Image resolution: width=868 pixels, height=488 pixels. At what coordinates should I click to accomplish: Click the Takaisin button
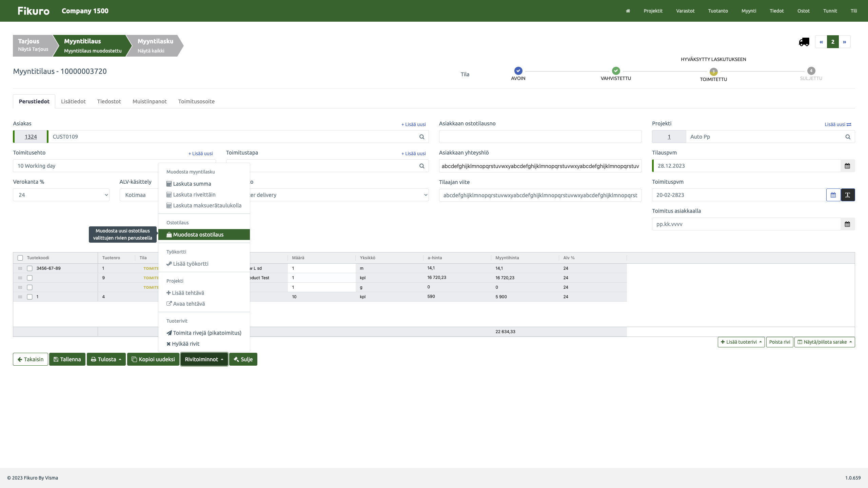31,359
